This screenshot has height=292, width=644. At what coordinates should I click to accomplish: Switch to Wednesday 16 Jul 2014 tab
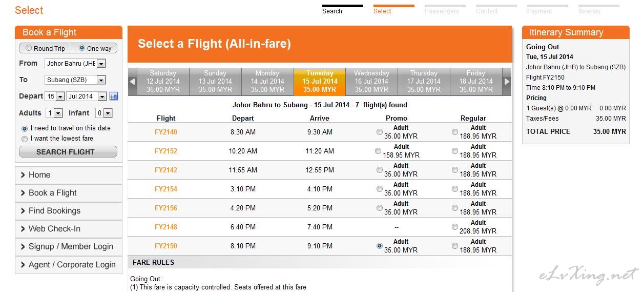371,82
